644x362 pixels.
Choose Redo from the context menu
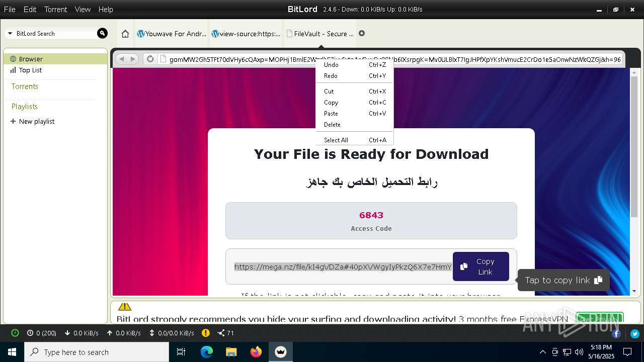coord(355,76)
